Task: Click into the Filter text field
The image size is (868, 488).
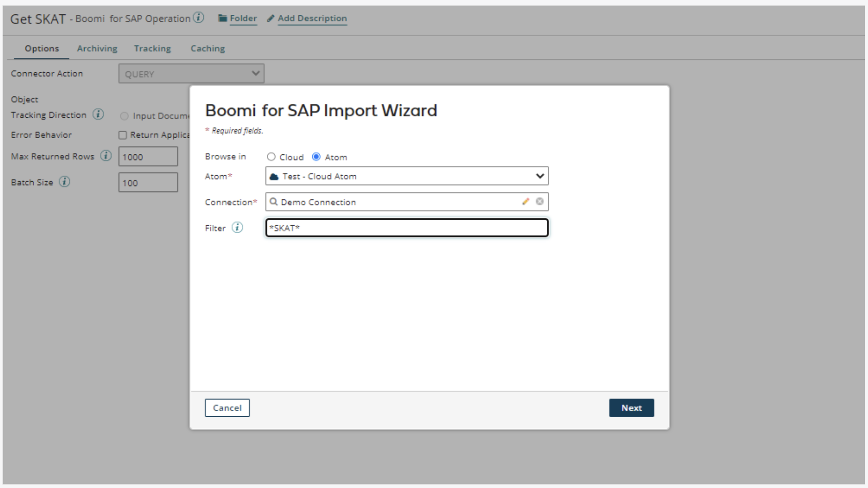Action: [x=407, y=228]
